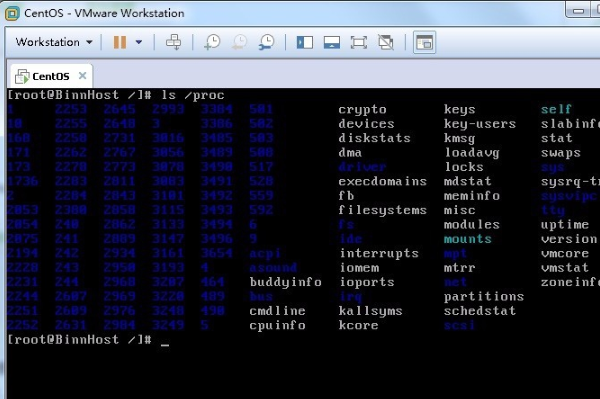Screen dimensions: 600x399
Task: Click the 'kcore' entry
Action: pyautogui.click(x=358, y=325)
